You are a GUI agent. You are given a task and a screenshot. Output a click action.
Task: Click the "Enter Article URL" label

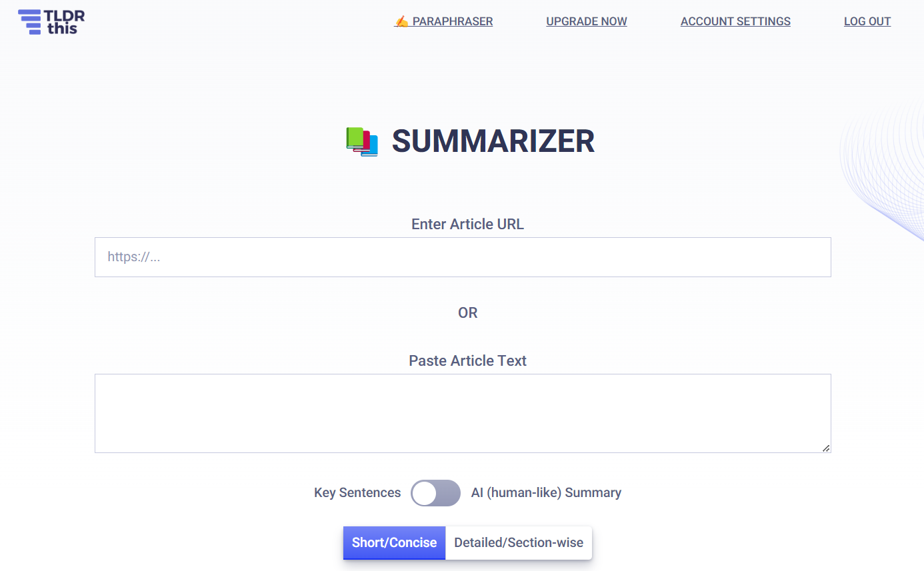pyautogui.click(x=467, y=224)
